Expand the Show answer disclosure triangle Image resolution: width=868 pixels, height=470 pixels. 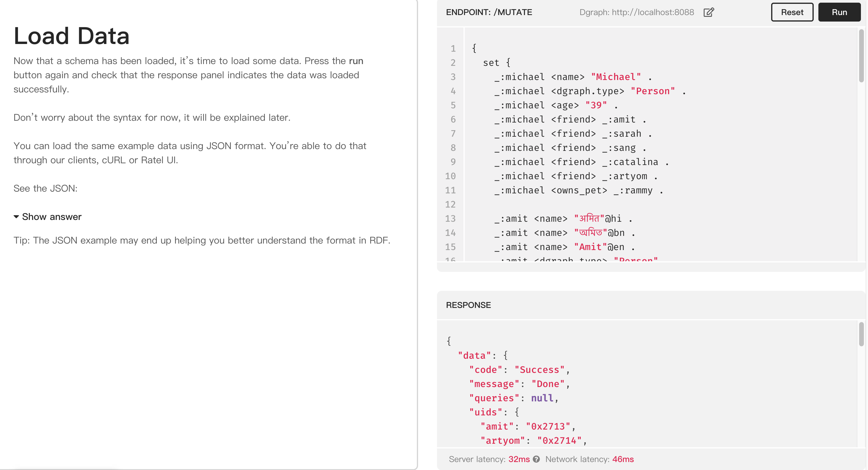coord(16,217)
